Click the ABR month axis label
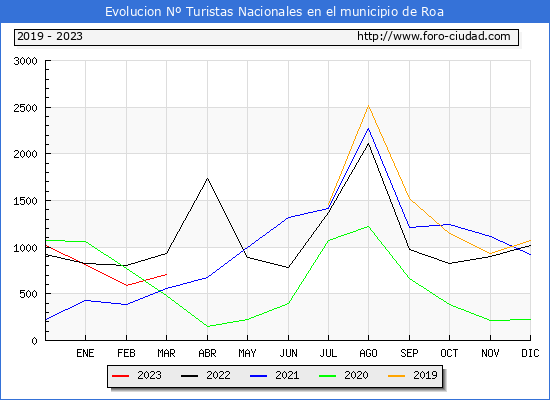This screenshot has height=400, width=550. (207, 353)
